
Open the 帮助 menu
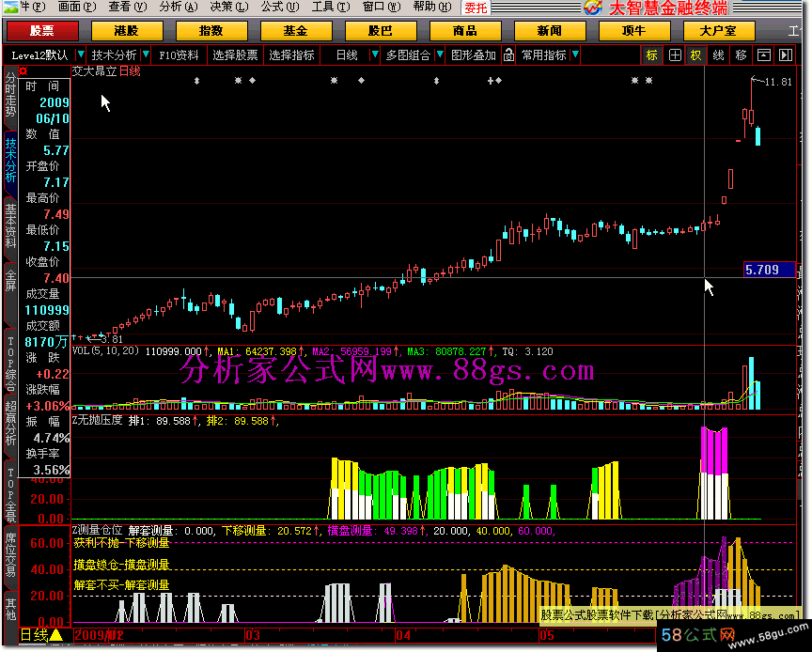click(x=432, y=7)
